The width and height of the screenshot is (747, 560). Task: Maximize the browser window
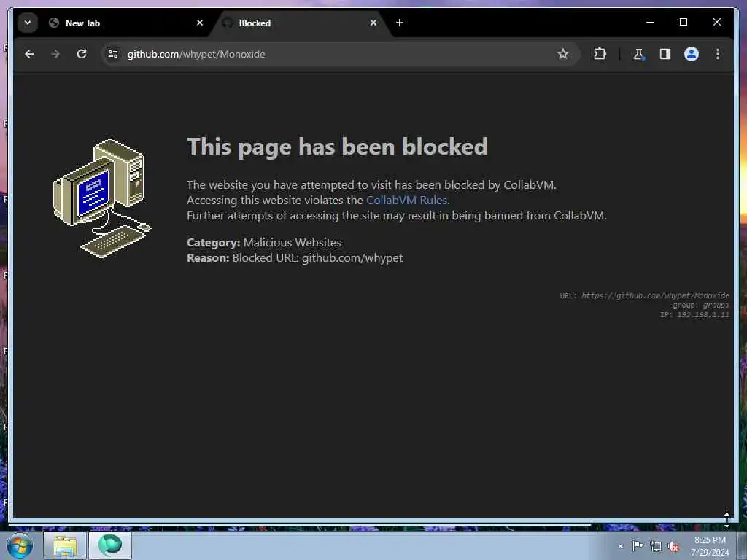[683, 22]
